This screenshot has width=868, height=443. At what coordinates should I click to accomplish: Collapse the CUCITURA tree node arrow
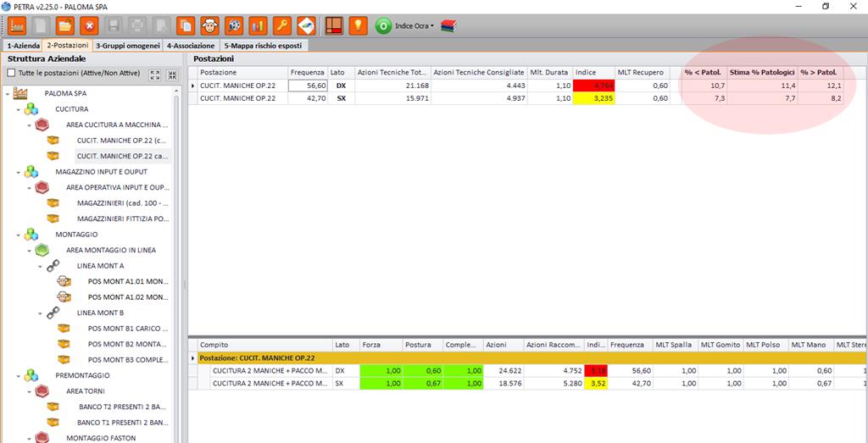pyautogui.click(x=19, y=109)
